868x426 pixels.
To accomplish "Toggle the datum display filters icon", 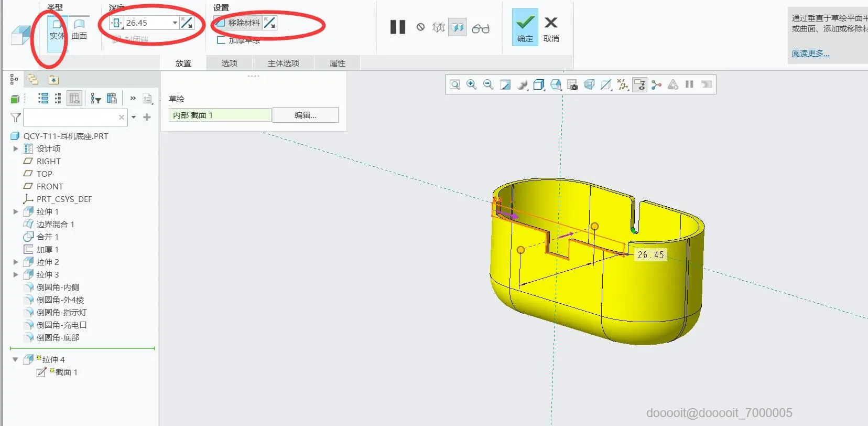I will coord(623,84).
